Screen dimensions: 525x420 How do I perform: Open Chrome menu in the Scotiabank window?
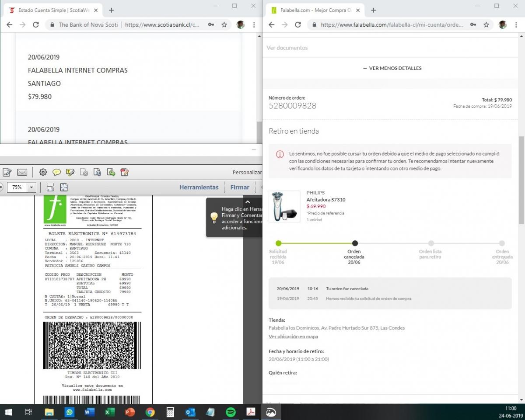point(254,25)
